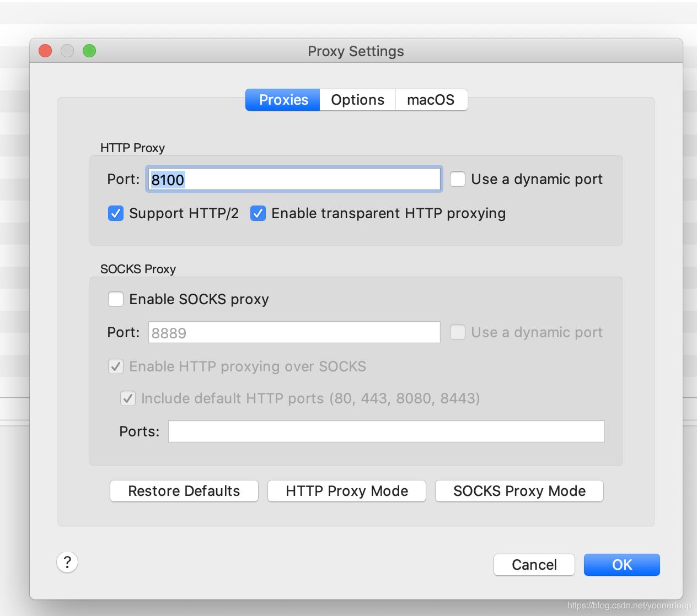Viewport: 697px width, 616px height.
Task: Toggle Enable HTTP proxying over SOCKS
Action: (116, 366)
